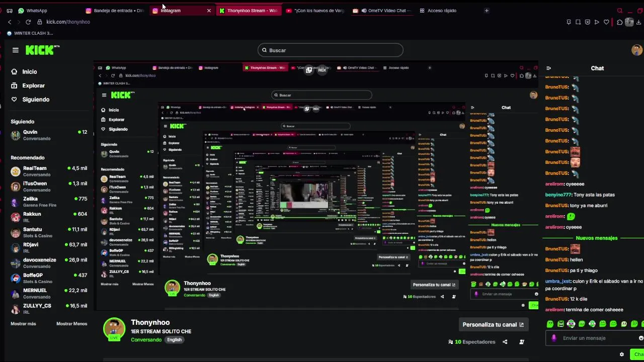Switch to the OmeTV Video Chat tab

(x=382, y=11)
